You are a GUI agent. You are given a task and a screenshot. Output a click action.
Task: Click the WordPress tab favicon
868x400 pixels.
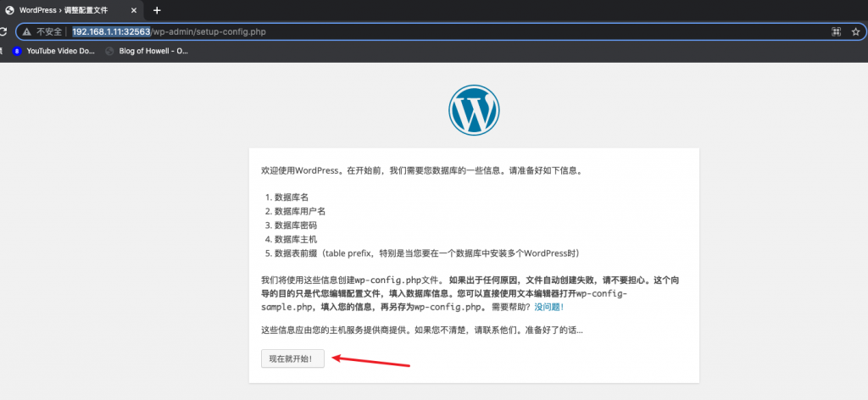point(8,10)
